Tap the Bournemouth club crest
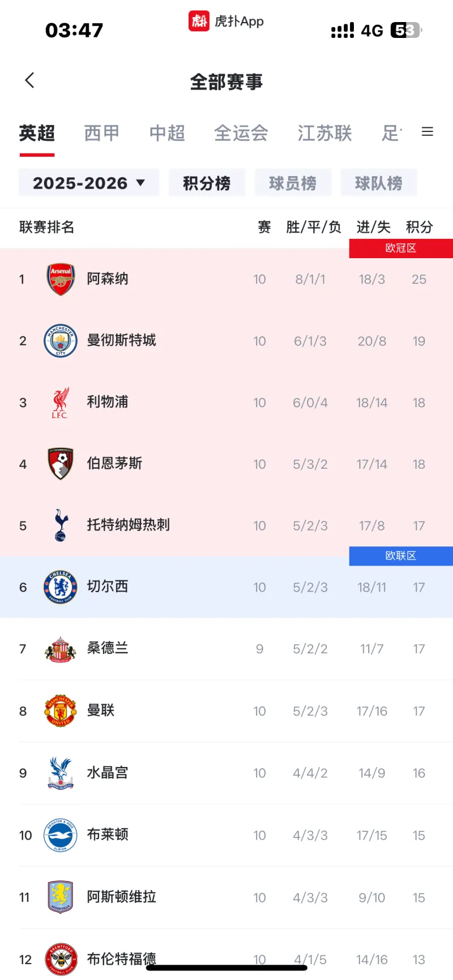 point(61,464)
